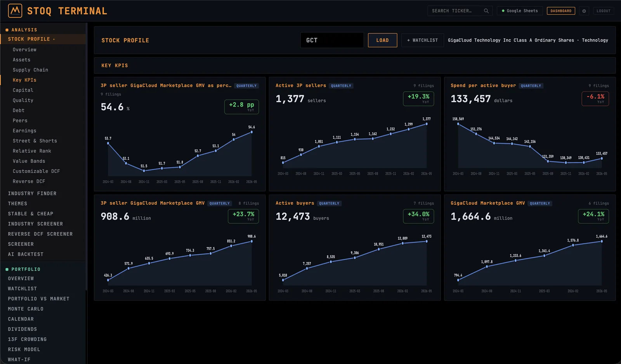Click the 1,377 data point on sellers chart
The height and width of the screenshot is (364, 621).
tap(427, 124)
